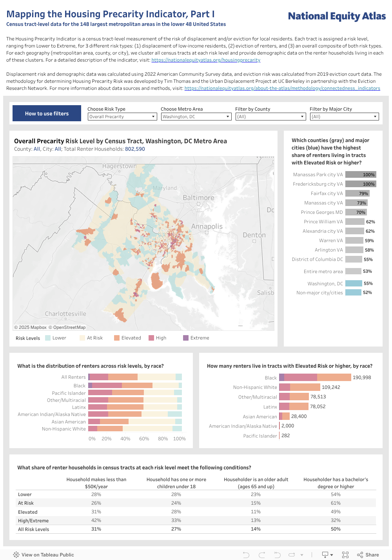Click the Undo arrow in Tableau toolbar
Image resolution: width=392 pixels, height=560 pixels.
tap(246, 555)
